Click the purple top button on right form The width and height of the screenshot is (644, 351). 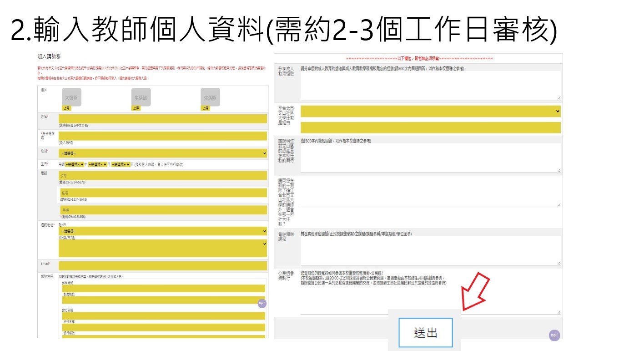tap(554, 335)
